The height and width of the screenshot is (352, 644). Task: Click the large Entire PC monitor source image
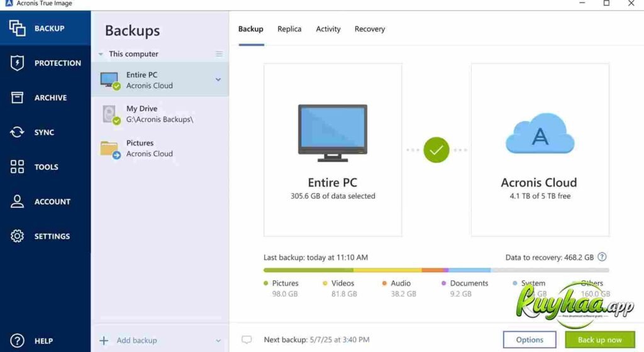333,133
